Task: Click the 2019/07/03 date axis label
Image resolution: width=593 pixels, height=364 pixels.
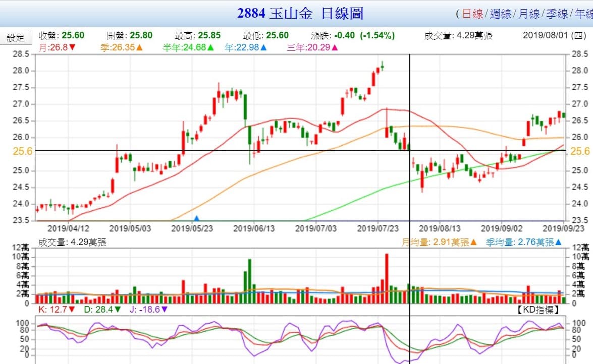Action: point(316,228)
